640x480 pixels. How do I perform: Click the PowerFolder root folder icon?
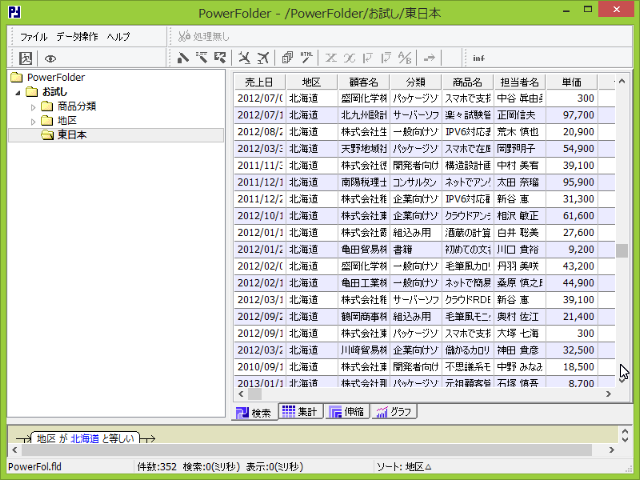pos(17,77)
